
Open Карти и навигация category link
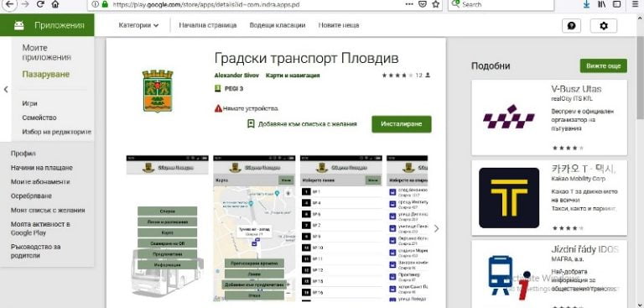[293, 76]
